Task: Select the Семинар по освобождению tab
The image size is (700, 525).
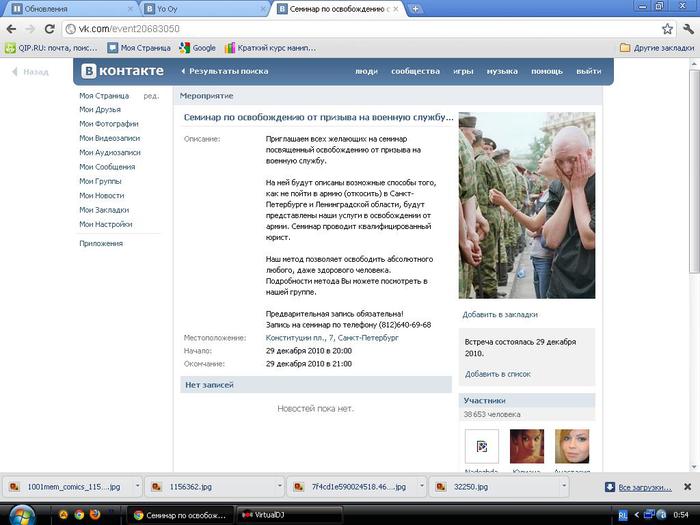Action: pyautogui.click(x=337, y=9)
